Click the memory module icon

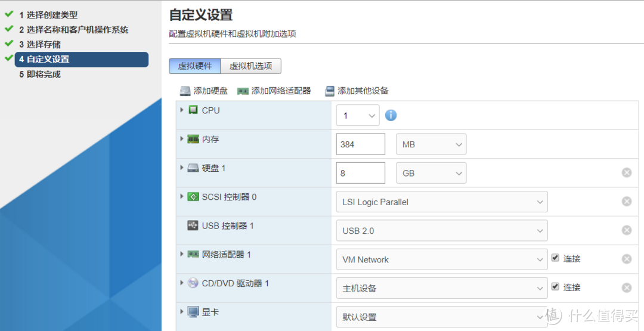193,139
